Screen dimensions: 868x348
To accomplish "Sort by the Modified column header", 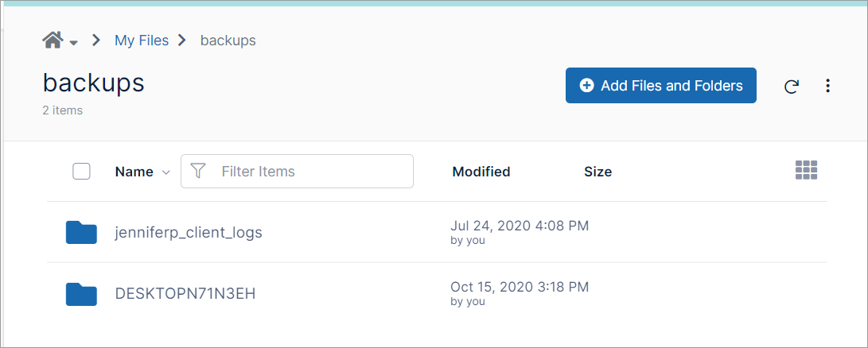I will [x=481, y=172].
